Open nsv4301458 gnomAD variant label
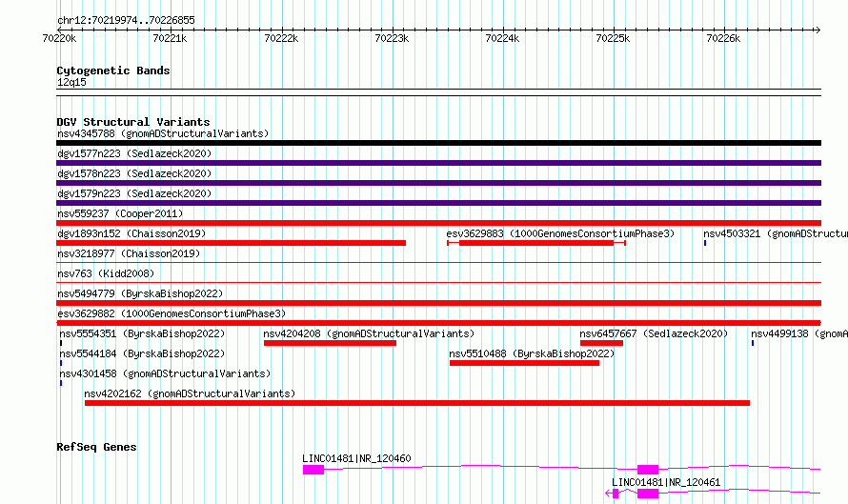 (x=165, y=373)
